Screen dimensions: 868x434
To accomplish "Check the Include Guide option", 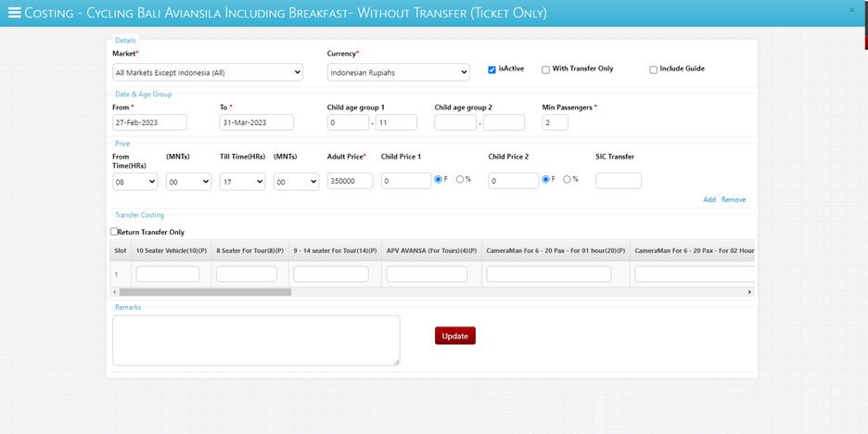I will [653, 70].
